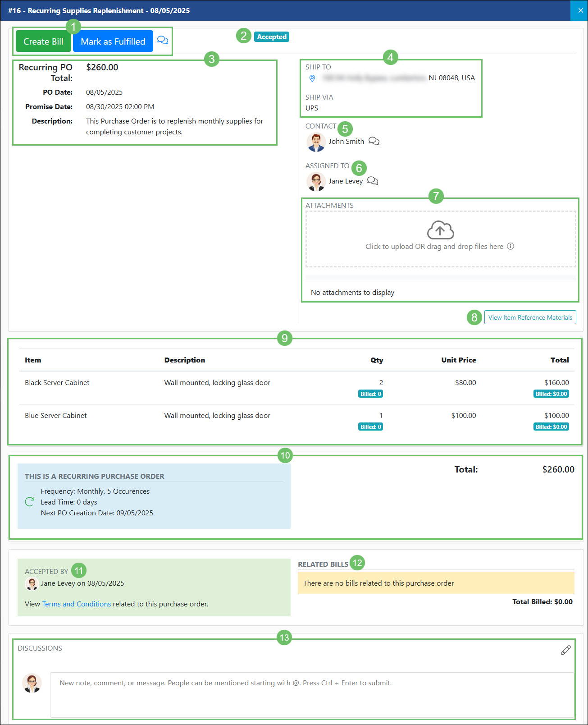Click Mark as Fulfilled button
This screenshot has height=725, width=588.
pyautogui.click(x=113, y=41)
